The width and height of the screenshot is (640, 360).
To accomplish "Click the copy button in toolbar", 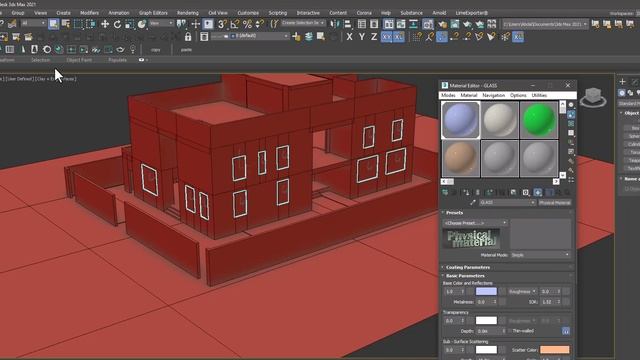I will [x=156, y=50].
